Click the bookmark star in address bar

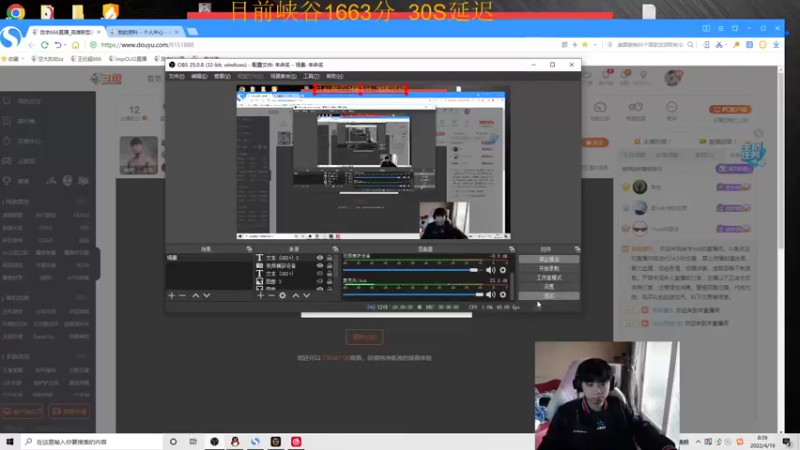(x=585, y=45)
